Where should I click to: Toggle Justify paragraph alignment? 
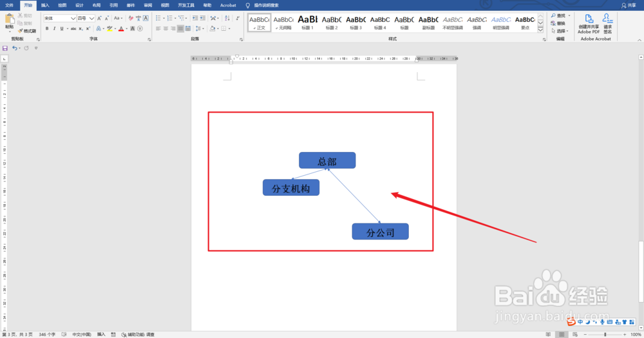180,29
